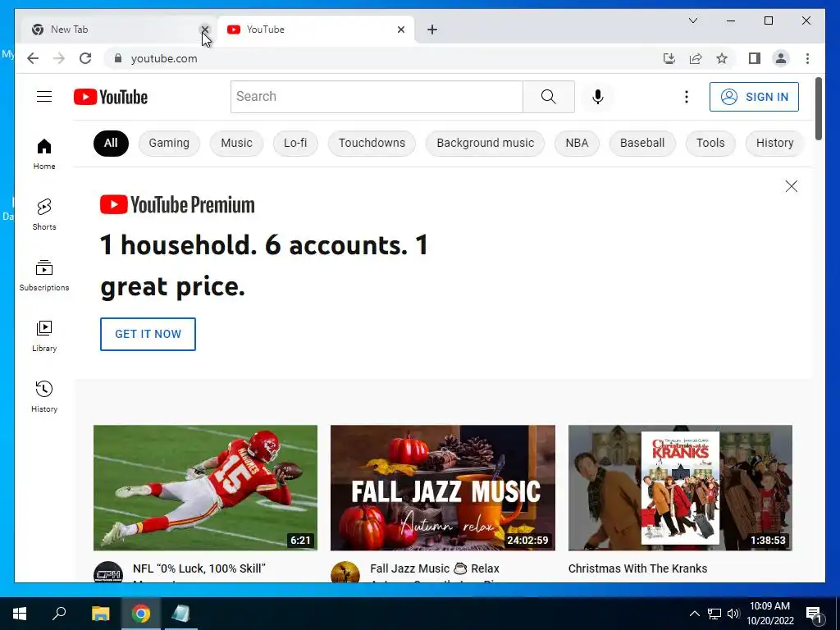Show hidden system tray icons
Image resolution: width=840 pixels, height=630 pixels.
(694, 614)
